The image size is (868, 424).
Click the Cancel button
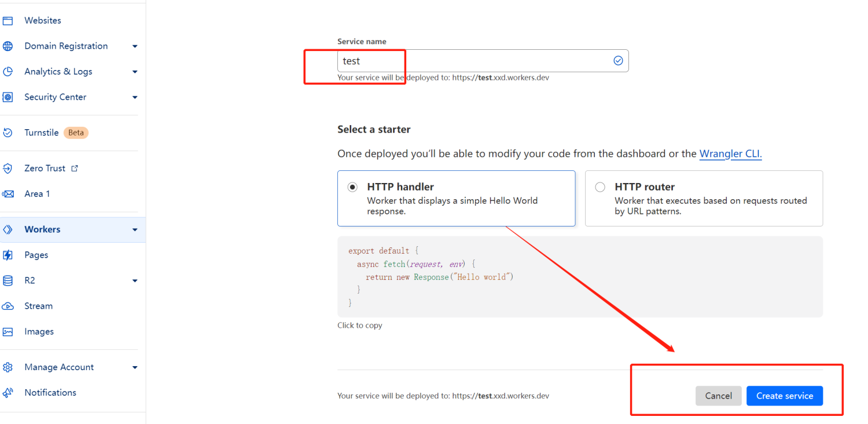[x=719, y=396]
